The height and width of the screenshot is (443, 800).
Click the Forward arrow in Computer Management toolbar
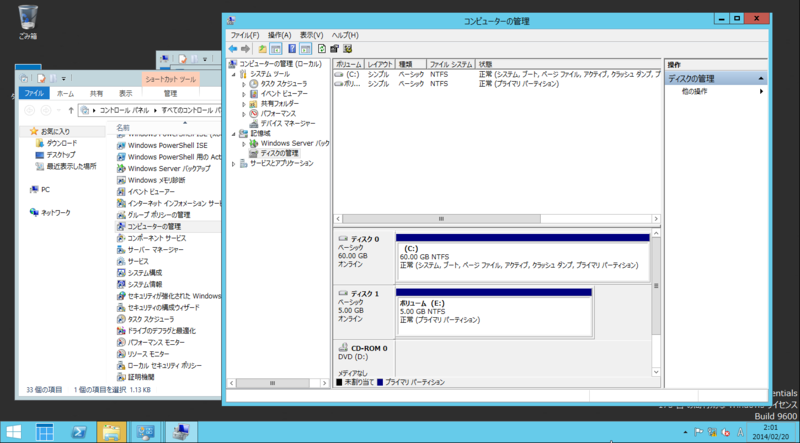click(245, 49)
